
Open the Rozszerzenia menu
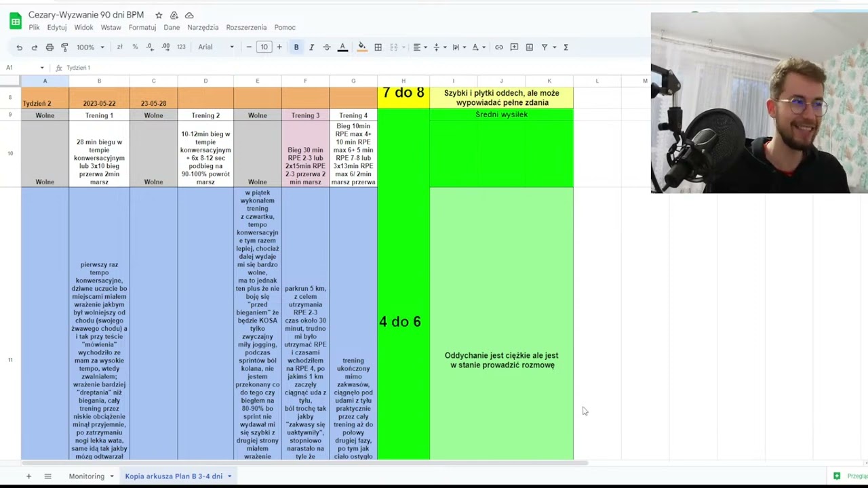[x=246, y=28]
